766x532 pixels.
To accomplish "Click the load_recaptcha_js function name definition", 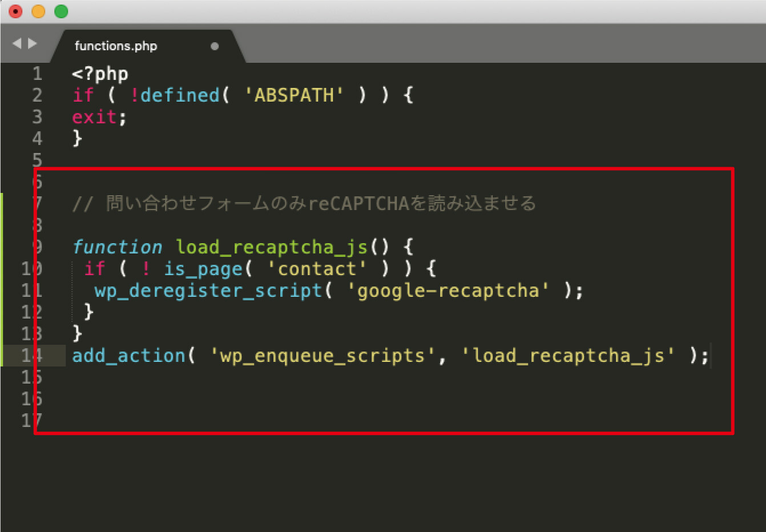I will 272,247.
